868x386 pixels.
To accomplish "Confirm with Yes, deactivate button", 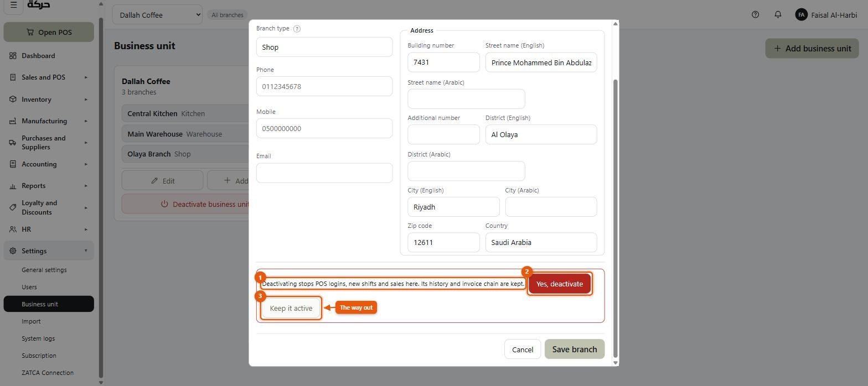I will point(559,284).
